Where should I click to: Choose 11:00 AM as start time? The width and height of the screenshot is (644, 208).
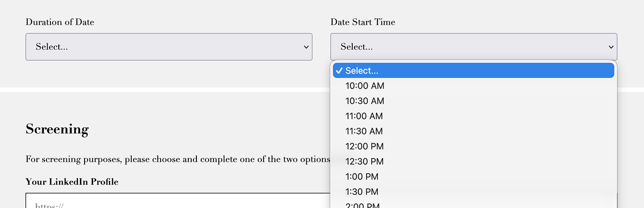click(364, 116)
